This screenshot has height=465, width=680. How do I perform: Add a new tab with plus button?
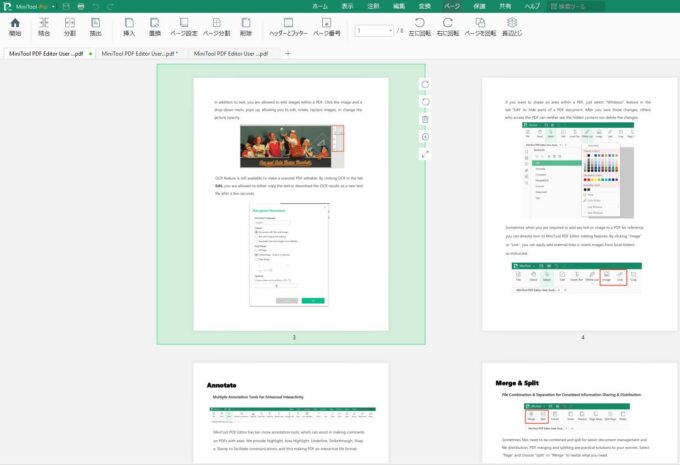point(288,53)
